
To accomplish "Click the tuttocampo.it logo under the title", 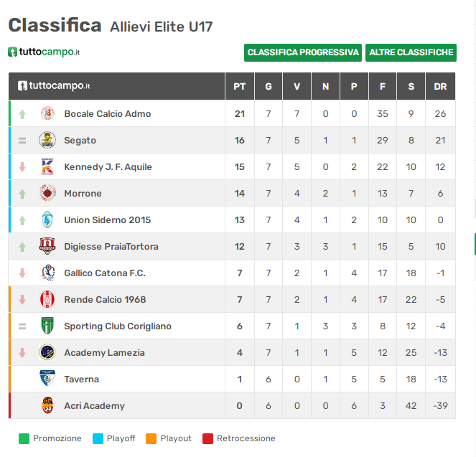I will coord(44,52).
